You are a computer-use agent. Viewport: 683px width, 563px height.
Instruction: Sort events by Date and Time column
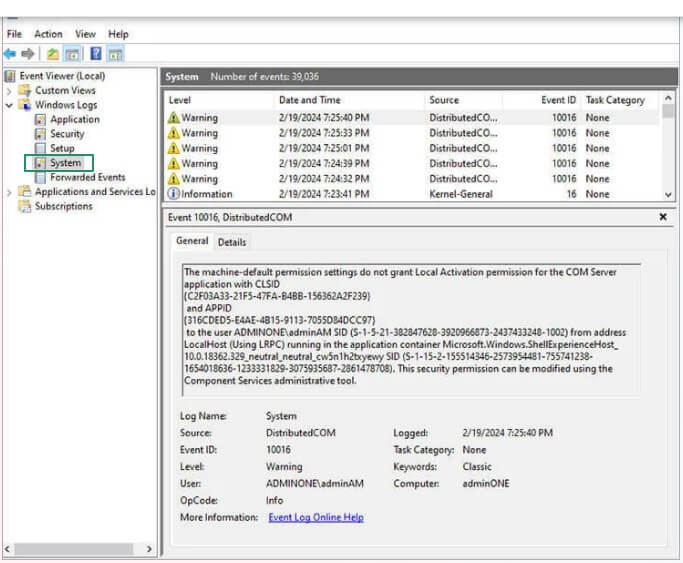pos(309,100)
